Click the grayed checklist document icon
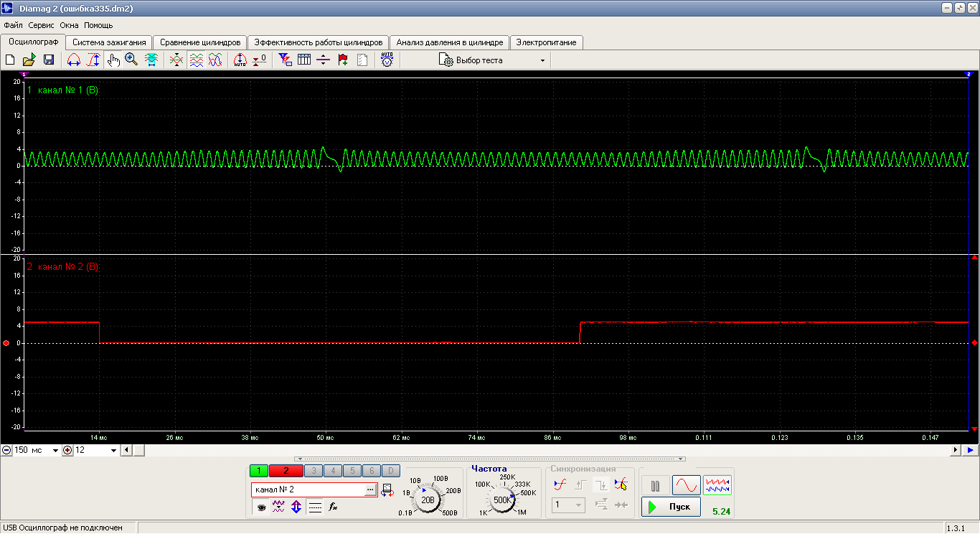 click(362, 60)
